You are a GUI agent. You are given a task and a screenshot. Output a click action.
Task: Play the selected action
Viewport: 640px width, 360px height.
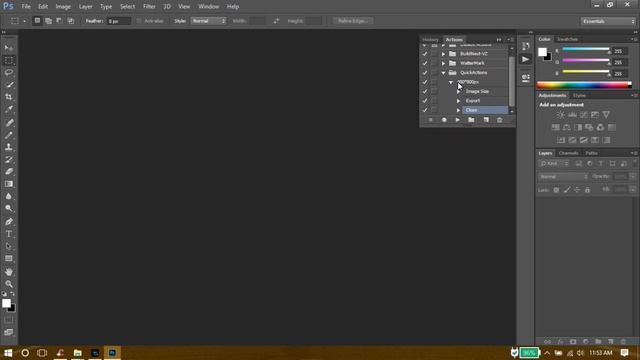click(x=458, y=120)
